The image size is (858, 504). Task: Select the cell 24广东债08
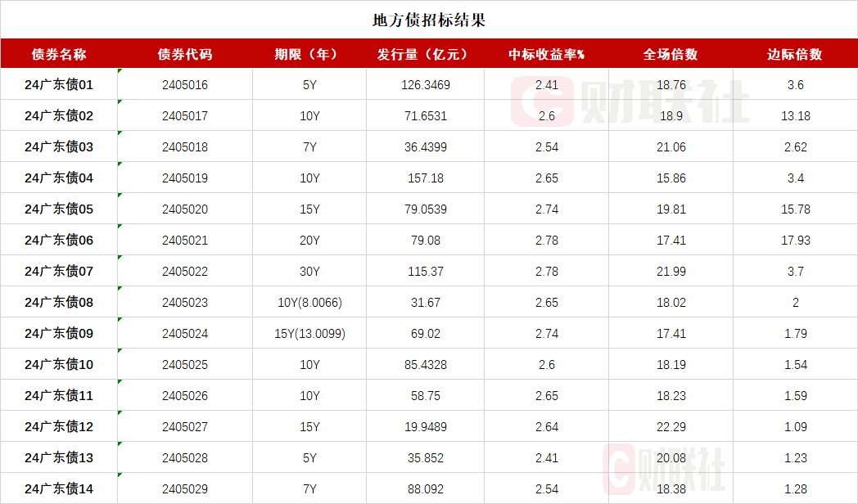pyautogui.click(x=59, y=302)
